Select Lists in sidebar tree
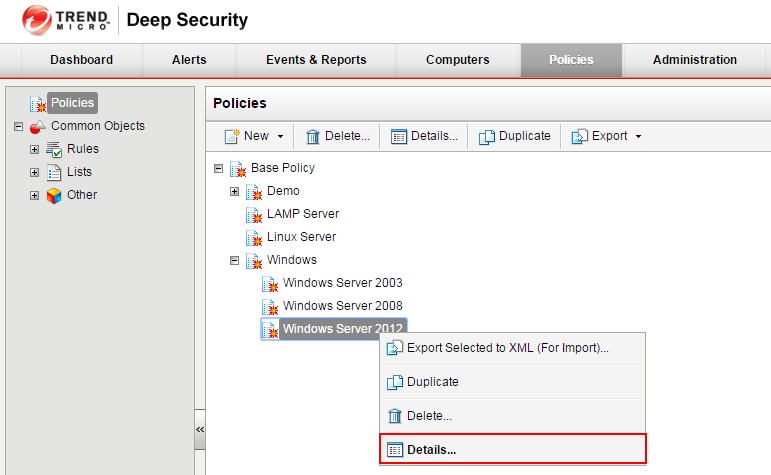The width and height of the screenshot is (771, 475). pos(79,172)
